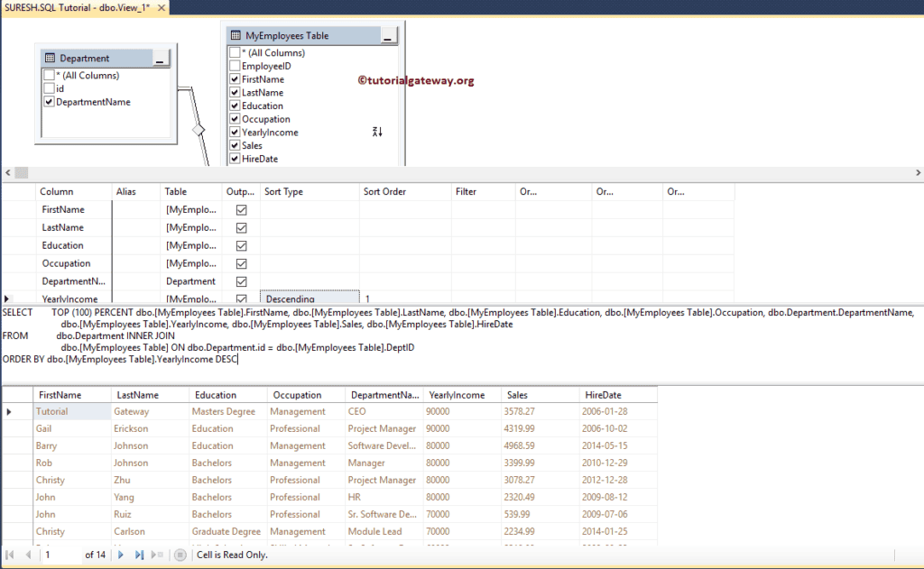
Task: Click the Department table grid icon
Action: click(51, 59)
